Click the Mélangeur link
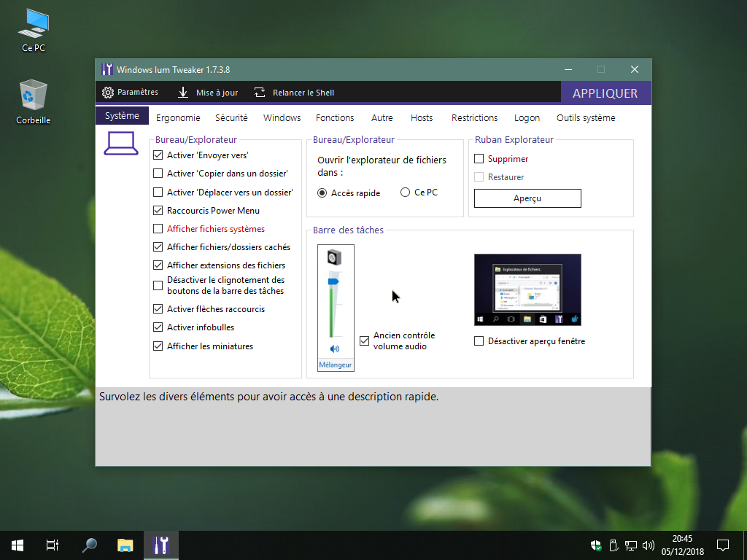This screenshot has width=747, height=560. 336,365
